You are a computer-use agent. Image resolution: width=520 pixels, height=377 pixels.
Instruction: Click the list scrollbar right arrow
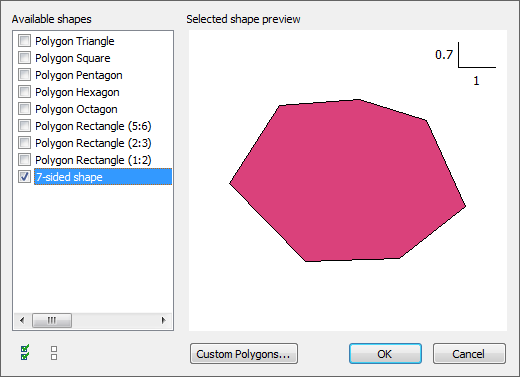pyautogui.click(x=163, y=320)
